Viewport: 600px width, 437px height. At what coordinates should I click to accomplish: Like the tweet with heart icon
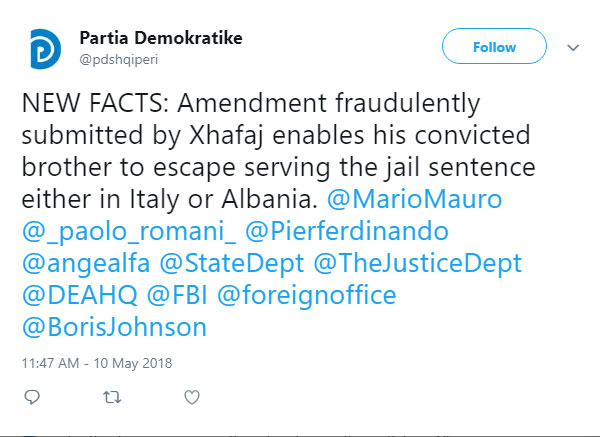[192, 397]
